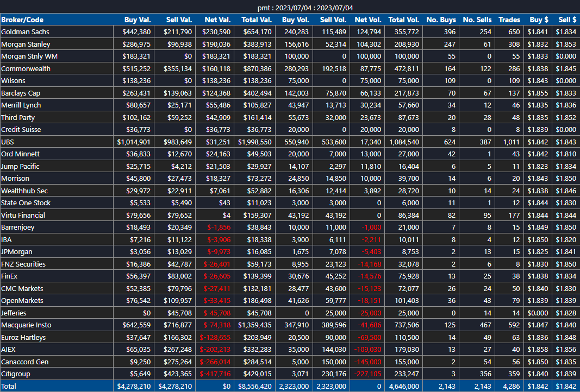The image size is (580, 392).
Task: Click the Sell $ column header
Action: [567, 20]
